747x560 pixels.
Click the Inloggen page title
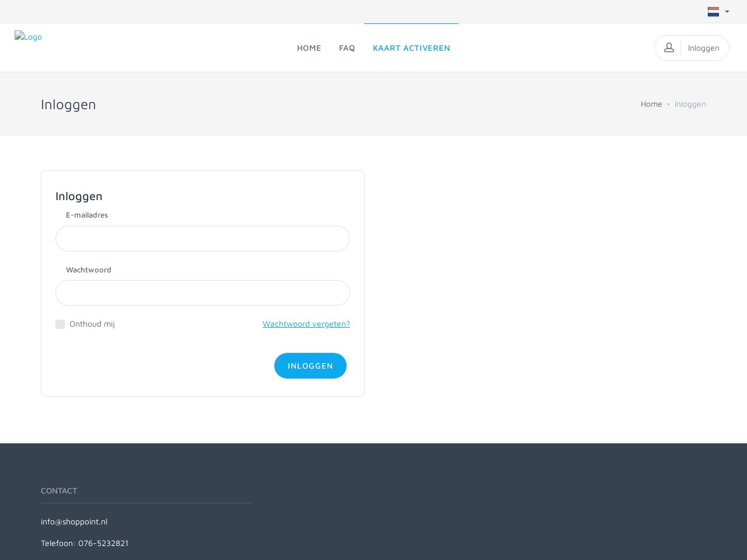(68, 104)
